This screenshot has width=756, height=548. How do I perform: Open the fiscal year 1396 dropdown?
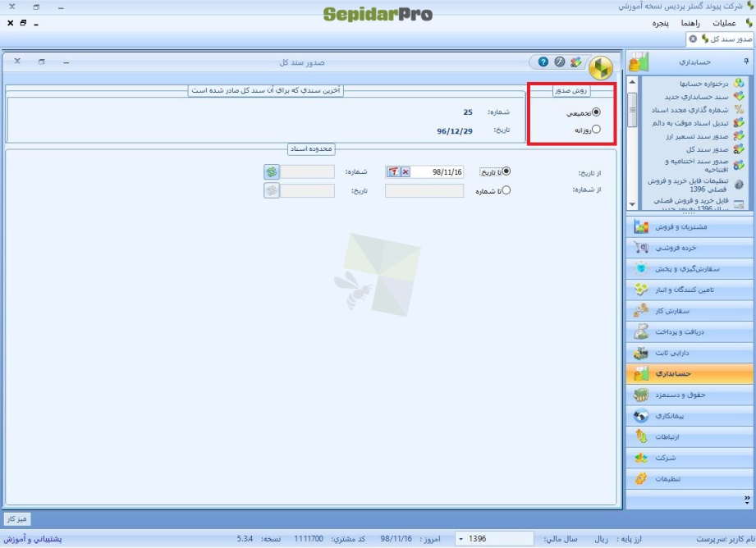click(x=461, y=539)
